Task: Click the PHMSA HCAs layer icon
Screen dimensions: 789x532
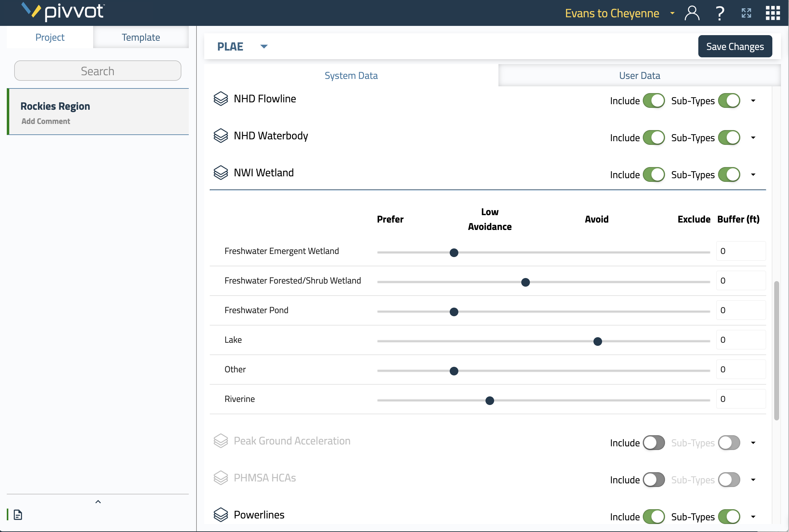Action: click(x=221, y=478)
